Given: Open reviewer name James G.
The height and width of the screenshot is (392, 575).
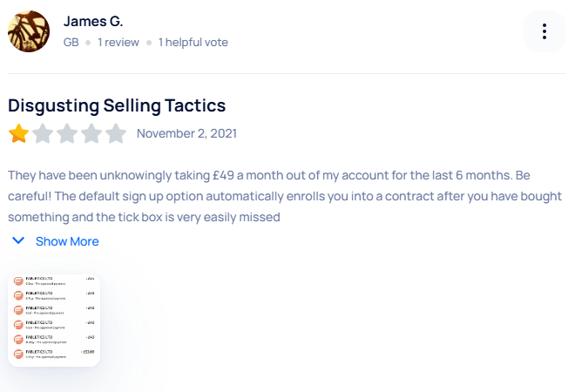Looking at the screenshot, I should (93, 21).
